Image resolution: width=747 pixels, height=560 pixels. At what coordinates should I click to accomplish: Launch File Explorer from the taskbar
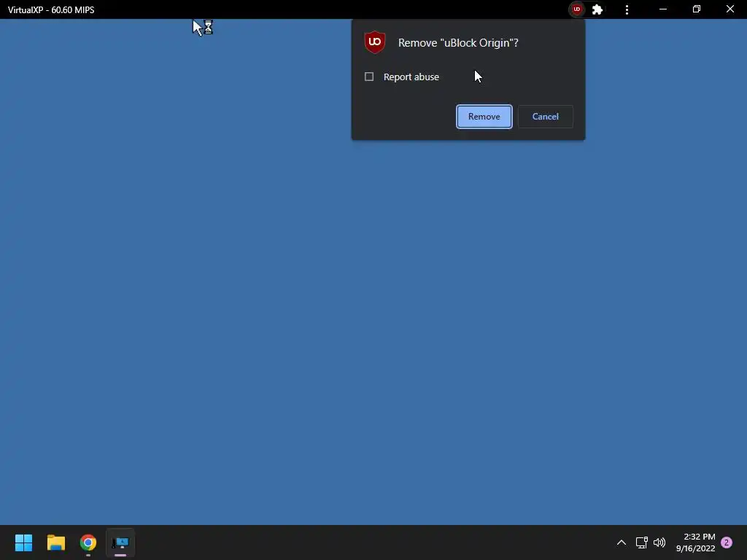click(x=56, y=542)
